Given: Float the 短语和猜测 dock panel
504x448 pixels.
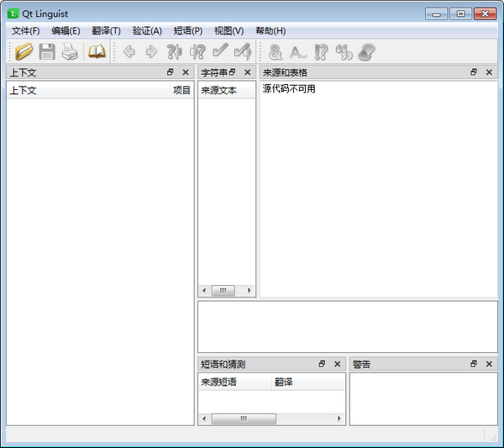Looking at the screenshot, I should pos(322,364).
